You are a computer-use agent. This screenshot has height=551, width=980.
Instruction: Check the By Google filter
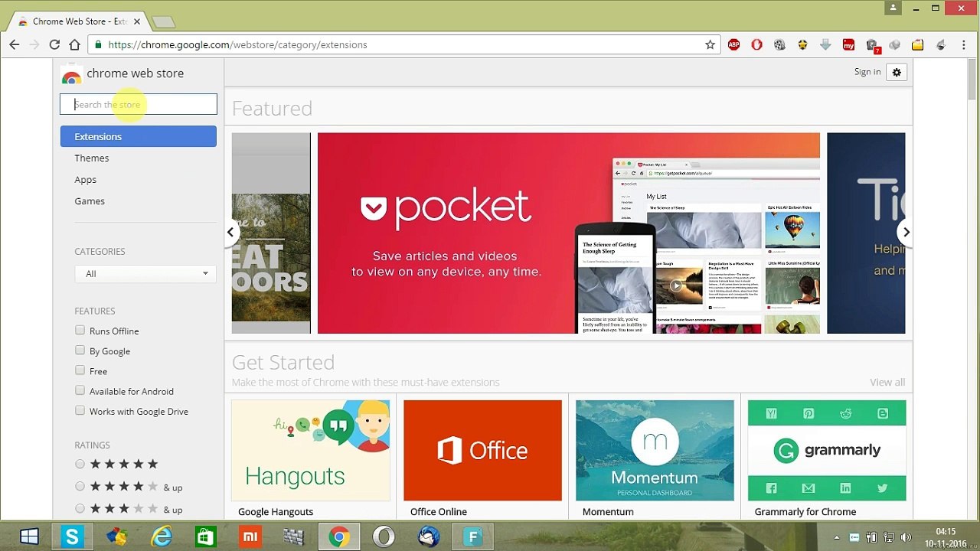pyautogui.click(x=80, y=350)
